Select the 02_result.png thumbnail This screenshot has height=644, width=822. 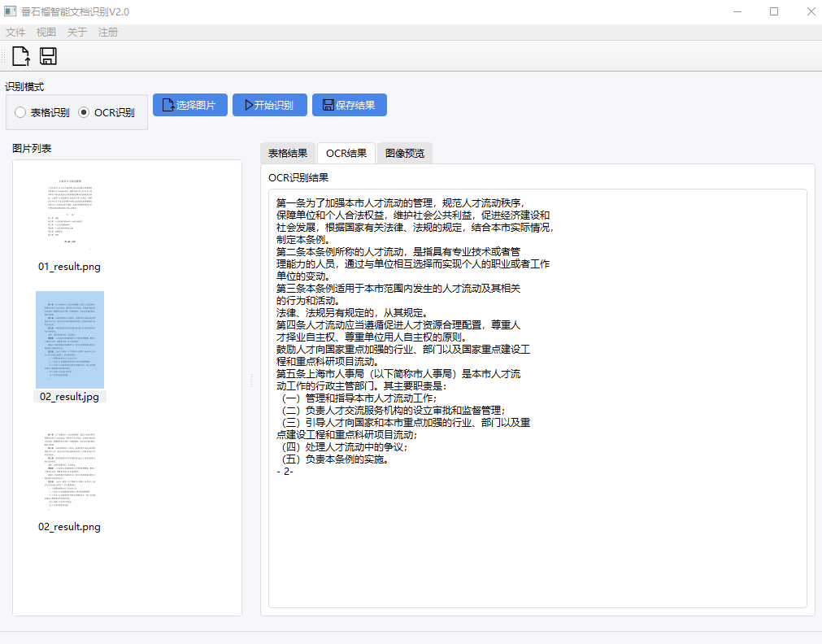(x=70, y=471)
